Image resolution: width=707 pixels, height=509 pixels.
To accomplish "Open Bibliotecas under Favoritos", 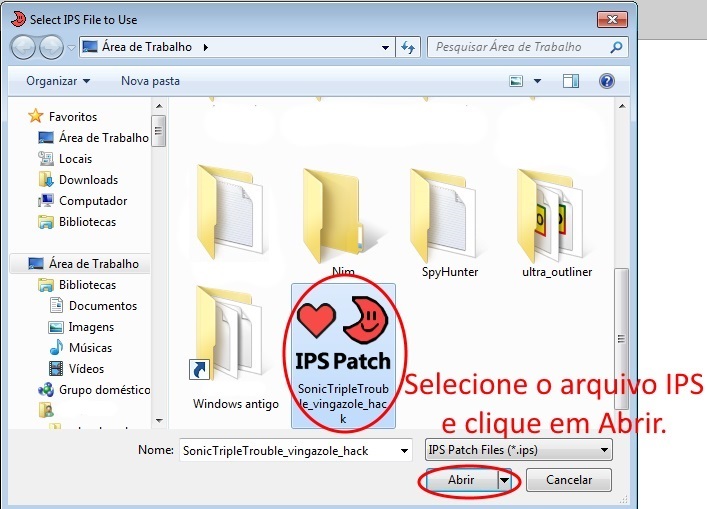I will click(78, 222).
